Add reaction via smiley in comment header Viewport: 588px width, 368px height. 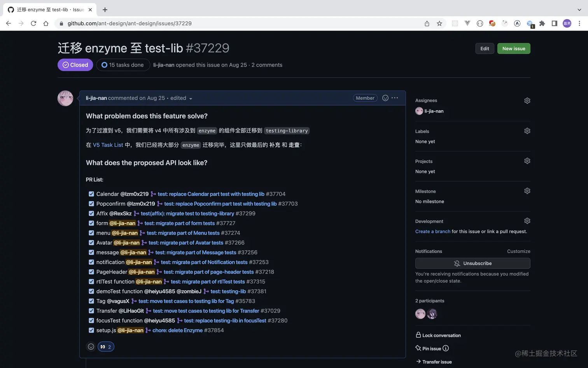385,98
